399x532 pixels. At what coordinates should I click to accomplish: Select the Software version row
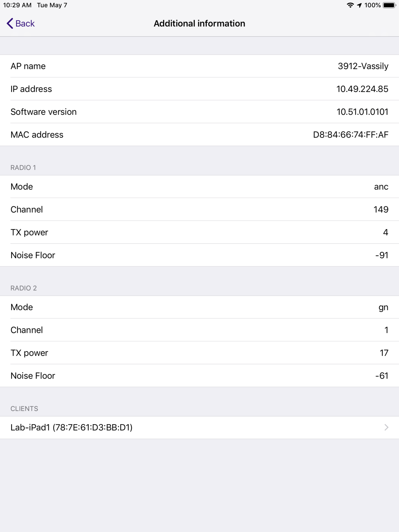199,112
